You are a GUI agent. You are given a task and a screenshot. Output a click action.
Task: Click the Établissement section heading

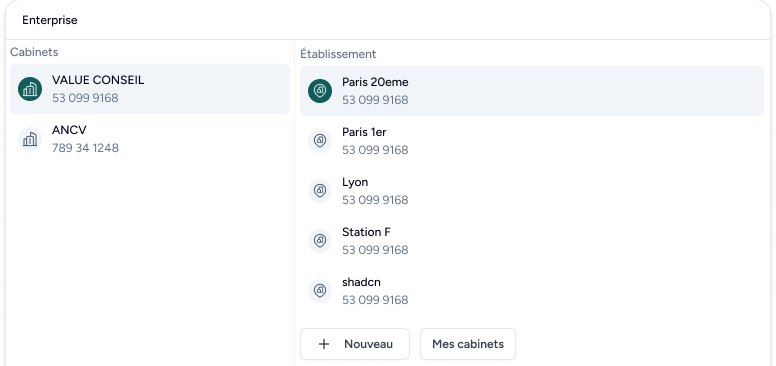tap(338, 54)
